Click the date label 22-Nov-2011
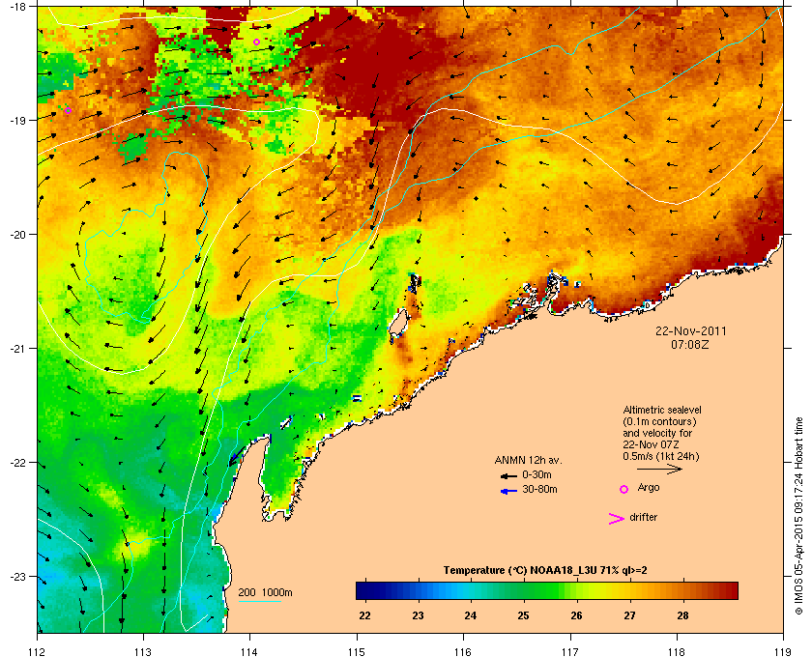This screenshot has width=812, height=657. [x=691, y=331]
